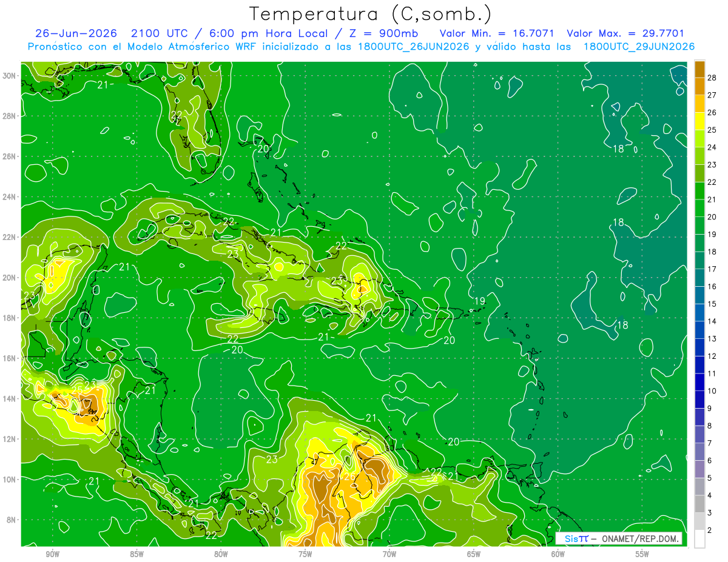Viewport: 728px width, 562px height.
Task: Click the 22N latitude axis label
Action: (x=11, y=237)
